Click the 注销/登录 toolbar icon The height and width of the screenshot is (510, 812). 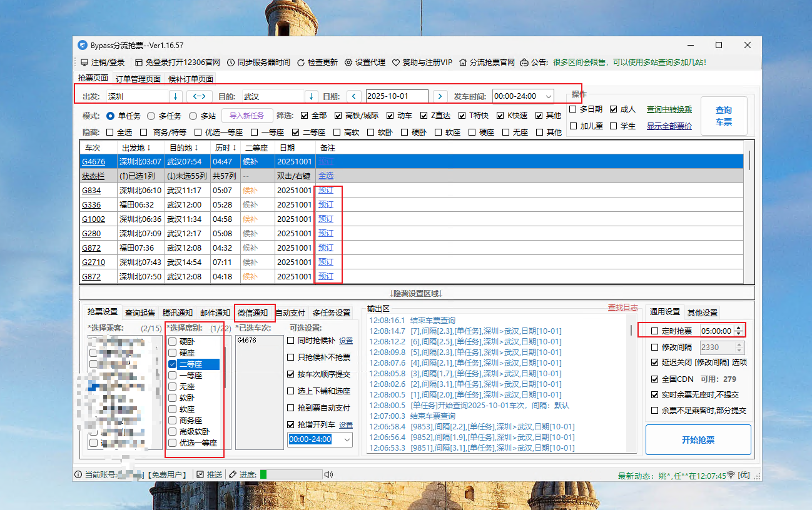tap(84, 62)
